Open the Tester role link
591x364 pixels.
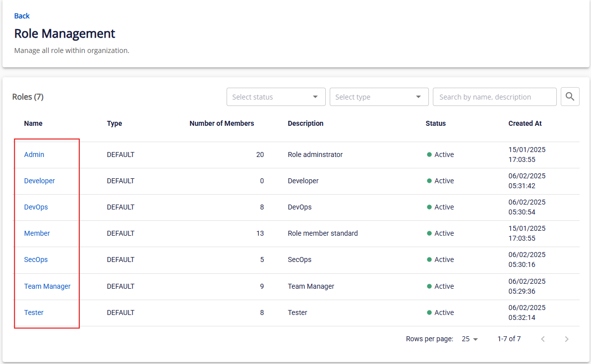point(34,312)
